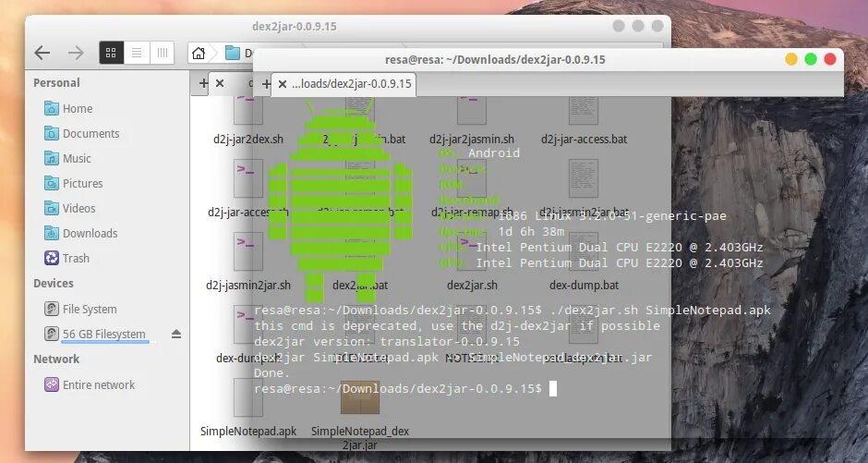The image size is (868, 463).
Task: Select the SimpleNotepad.apk file
Action: point(248,408)
